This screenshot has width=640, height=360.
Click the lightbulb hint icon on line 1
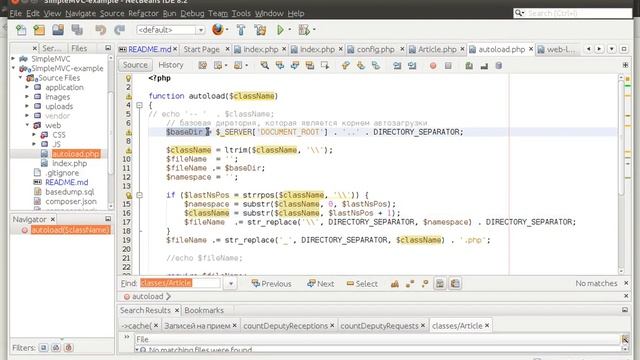(x=128, y=78)
